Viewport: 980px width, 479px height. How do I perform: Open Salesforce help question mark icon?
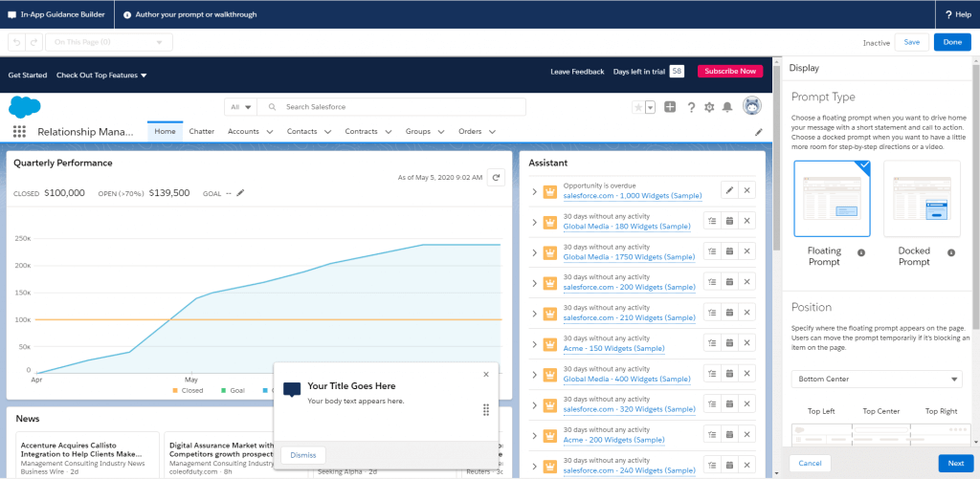(691, 107)
